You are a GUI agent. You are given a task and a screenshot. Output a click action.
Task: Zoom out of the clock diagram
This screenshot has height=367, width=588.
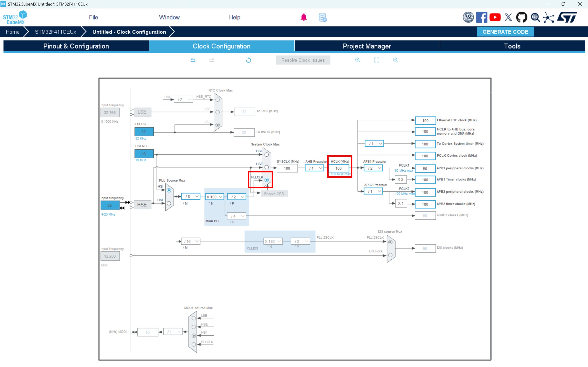[395, 60]
